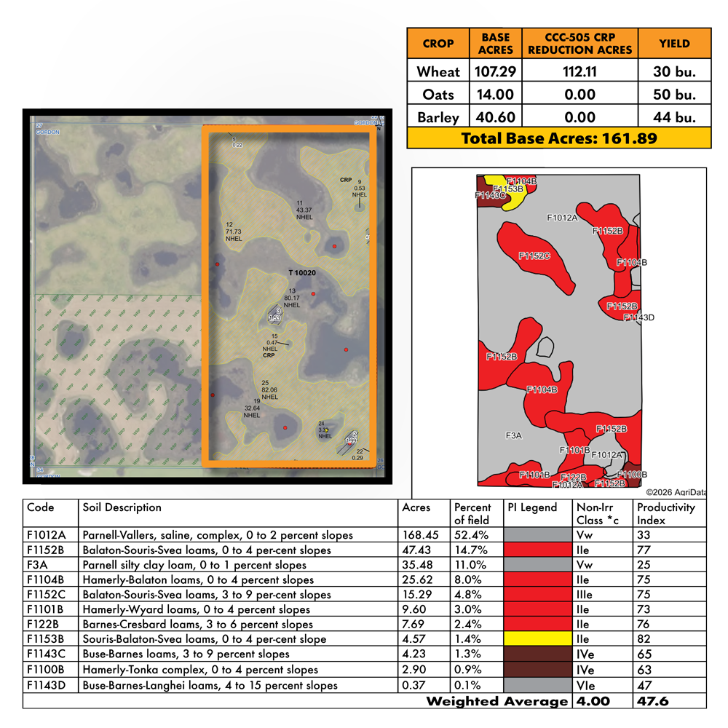The image size is (728, 728).
Task: Click the F3A code cell in soil table
Action: click(x=50, y=565)
